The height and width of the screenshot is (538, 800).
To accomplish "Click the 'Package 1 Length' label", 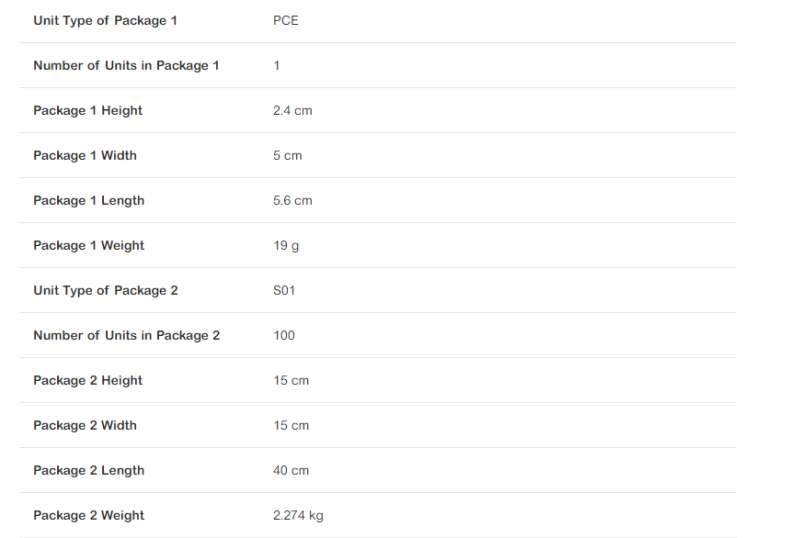I will click(x=89, y=200).
